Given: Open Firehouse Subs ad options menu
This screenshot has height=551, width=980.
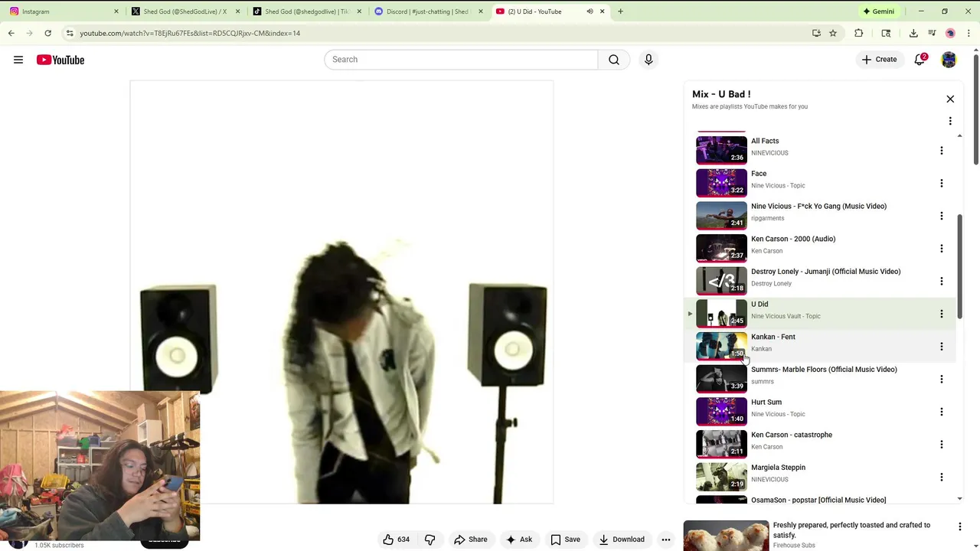Looking at the screenshot, I should pos(959,527).
